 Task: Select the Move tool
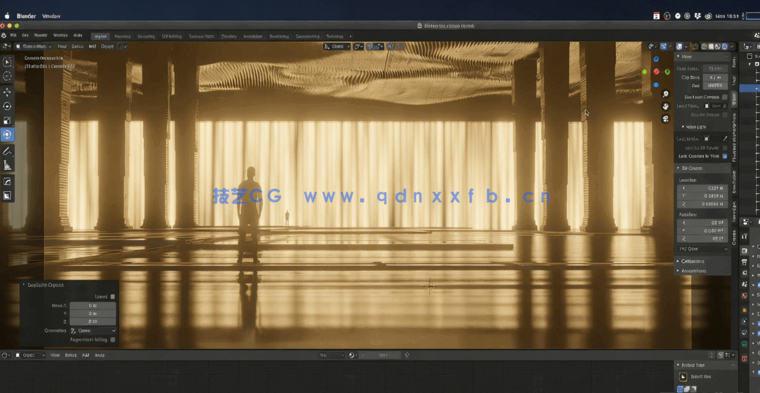(7, 92)
